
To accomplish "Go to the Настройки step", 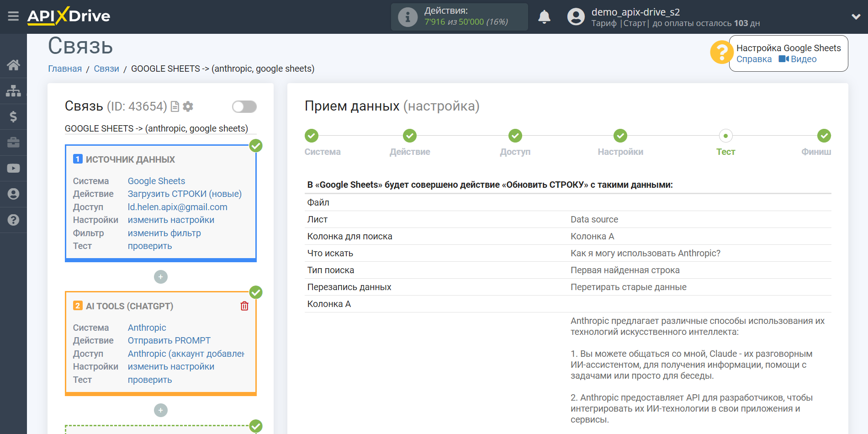I will [620, 136].
